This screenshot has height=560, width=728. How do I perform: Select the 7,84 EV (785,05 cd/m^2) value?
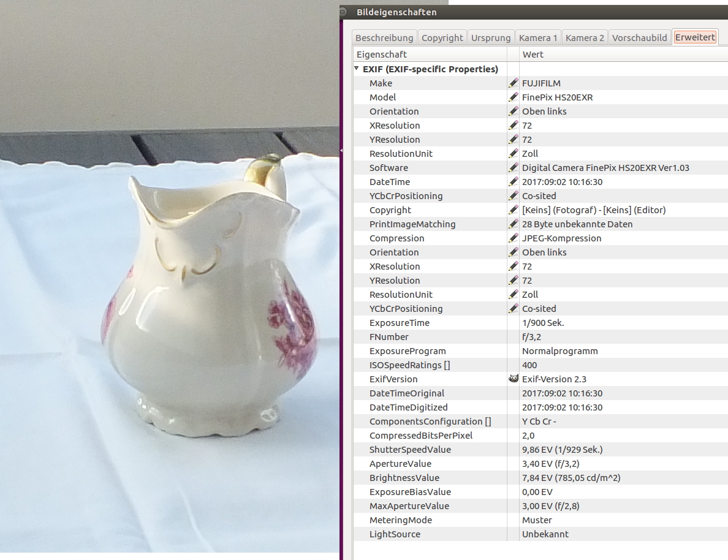pos(571,478)
